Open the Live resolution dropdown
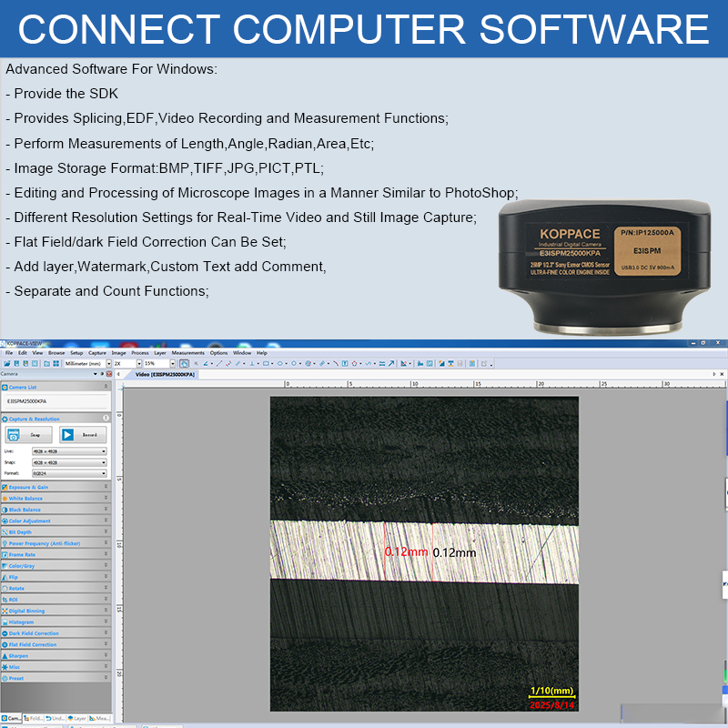The image size is (728, 728). coord(69,451)
